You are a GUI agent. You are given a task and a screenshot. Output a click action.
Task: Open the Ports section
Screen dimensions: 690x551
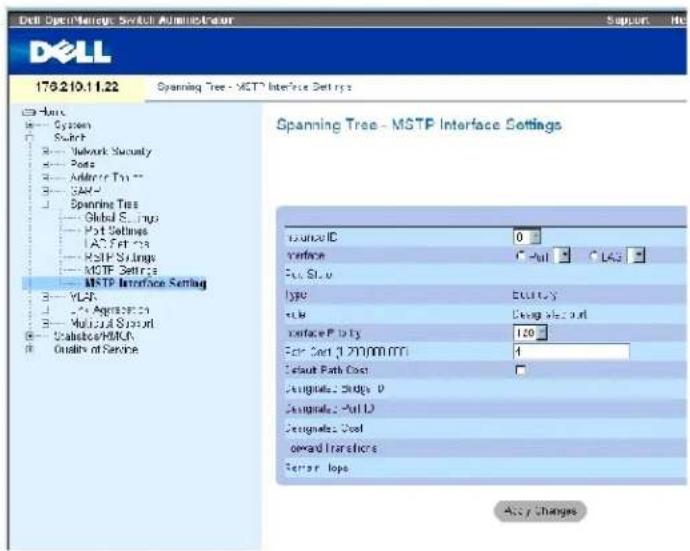pos(82,164)
